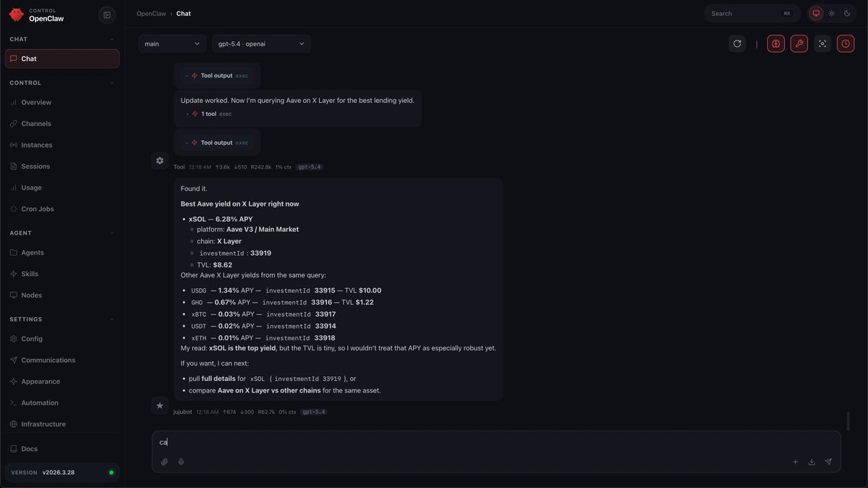Click the plus new session icon

click(x=795, y=462)
